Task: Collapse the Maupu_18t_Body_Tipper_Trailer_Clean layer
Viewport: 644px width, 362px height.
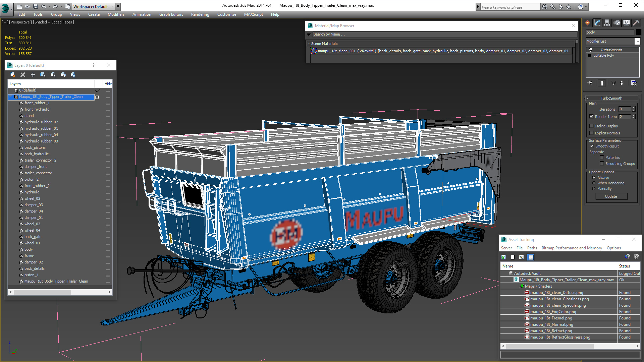Action: (x=11, y=97)
